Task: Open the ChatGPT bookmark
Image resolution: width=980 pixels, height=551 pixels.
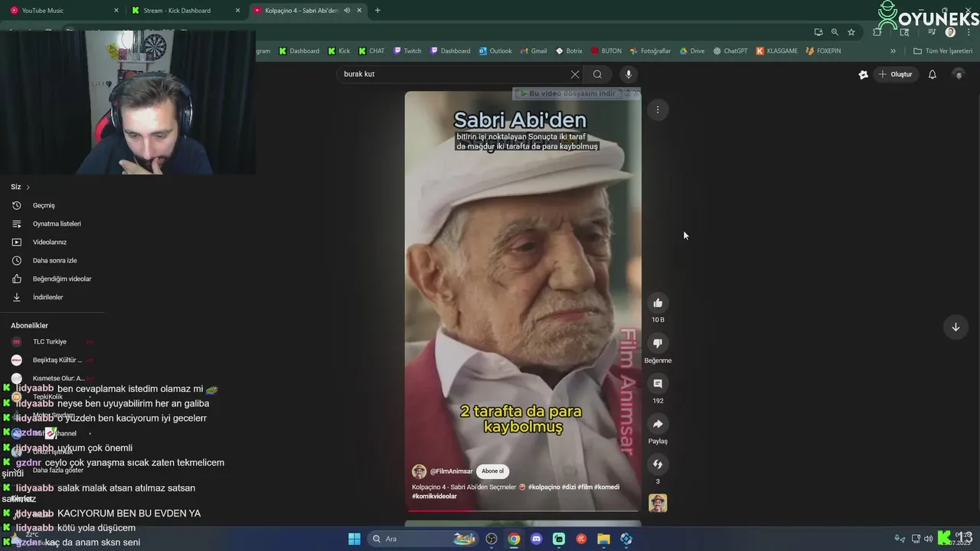Action: (x=730, y=51)
